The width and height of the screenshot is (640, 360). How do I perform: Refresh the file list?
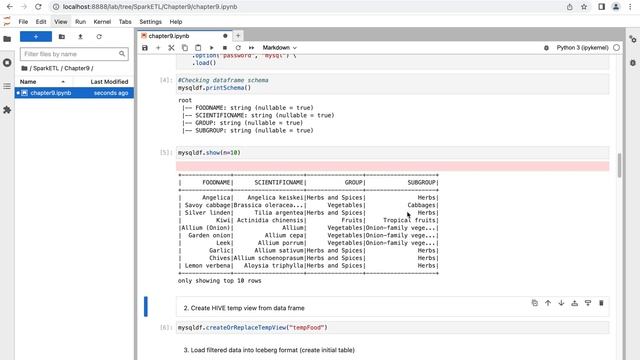click(99, 37)
